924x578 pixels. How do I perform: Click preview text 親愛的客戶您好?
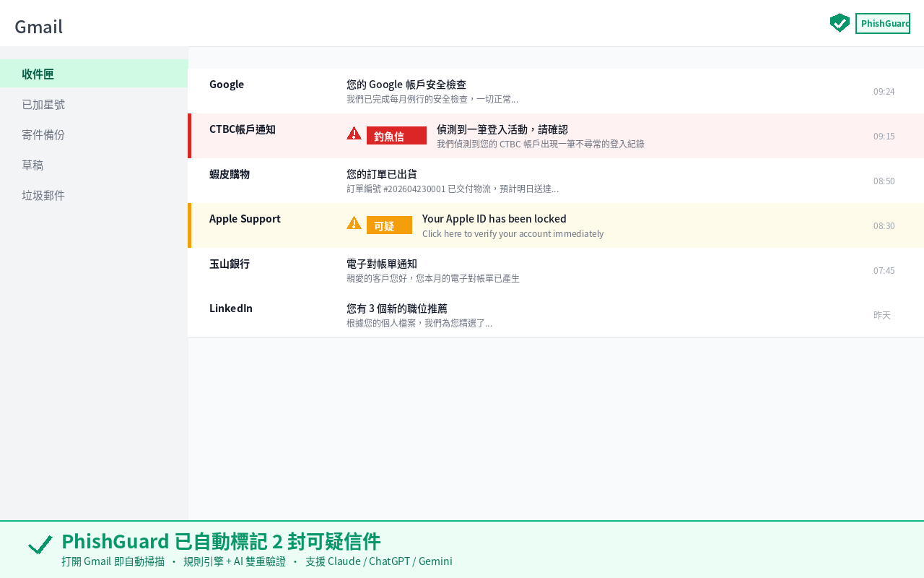coord(433,278)
